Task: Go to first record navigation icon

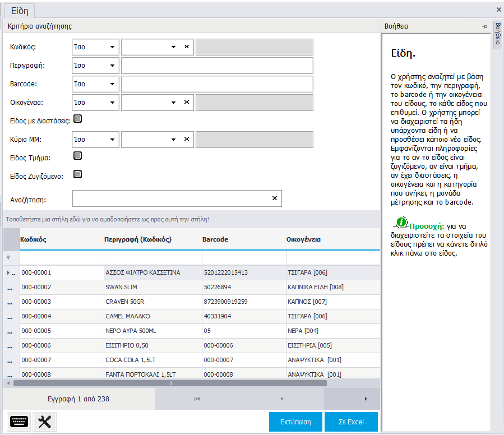Action: pyautogui.click(x=197, y=399)
